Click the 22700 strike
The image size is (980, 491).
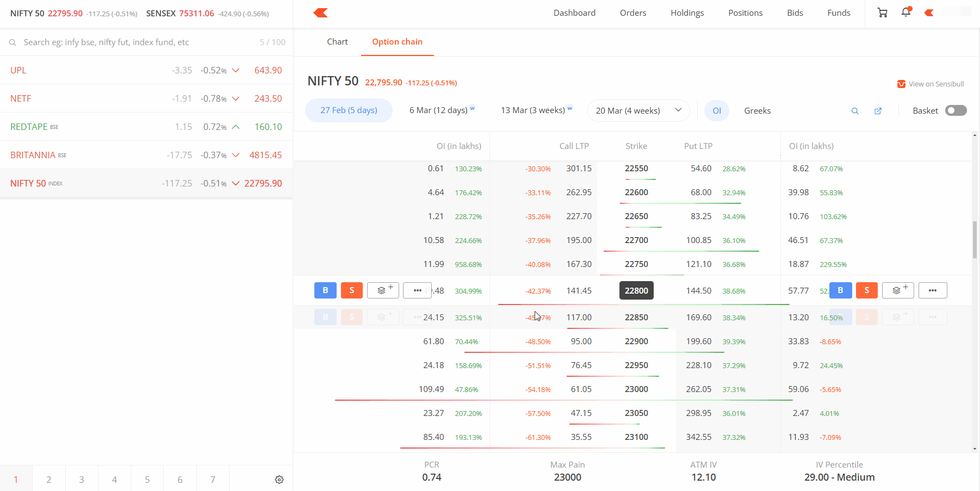coord(636,240)
